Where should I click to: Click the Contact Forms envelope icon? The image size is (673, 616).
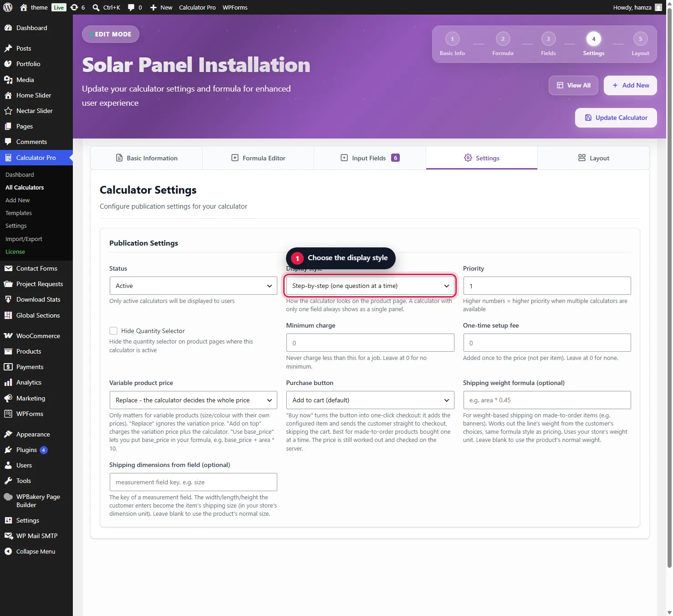click(x=8, y=268)
